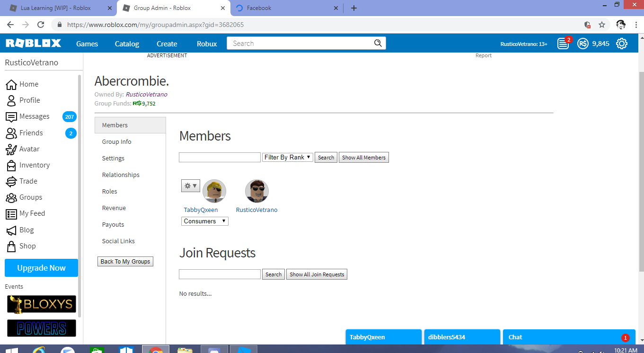Open the Friends icon in the sidebar
This screenshot has width=644, height=353.
tap(11, 133)
